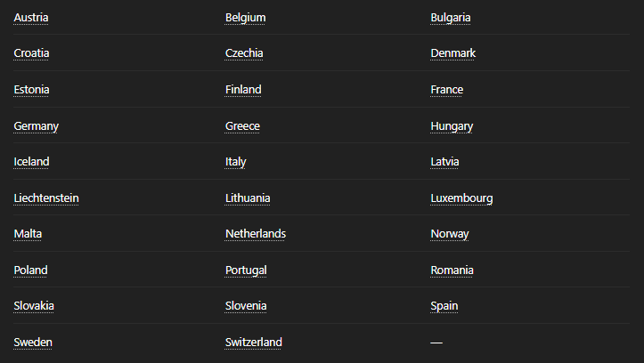Image resolution: width=644 pixels, height=363 pixels.
Task: Open the Greece link
Action: pyautogui.click(x=242, y=126)
